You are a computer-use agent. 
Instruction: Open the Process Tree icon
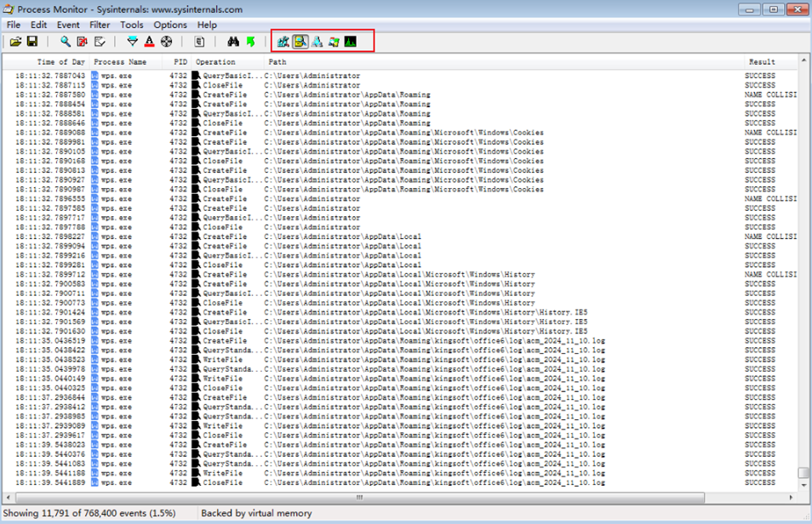pyautogui.click(x=199, y=42)
